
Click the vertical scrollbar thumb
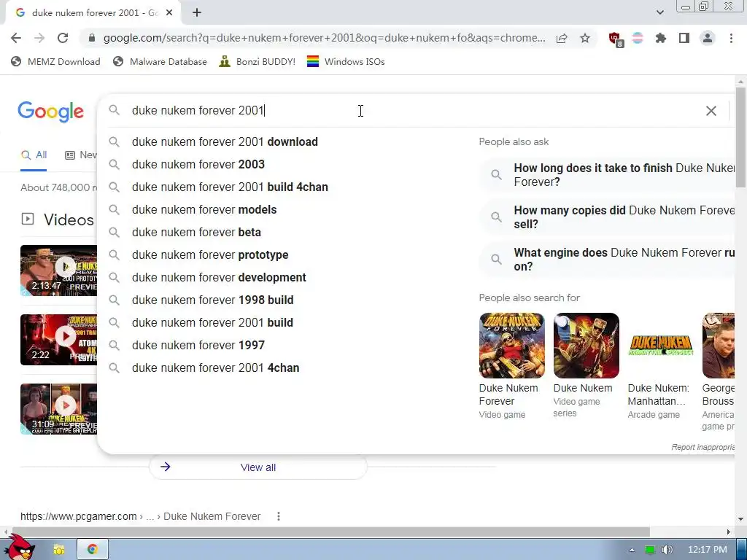point(740,137)
